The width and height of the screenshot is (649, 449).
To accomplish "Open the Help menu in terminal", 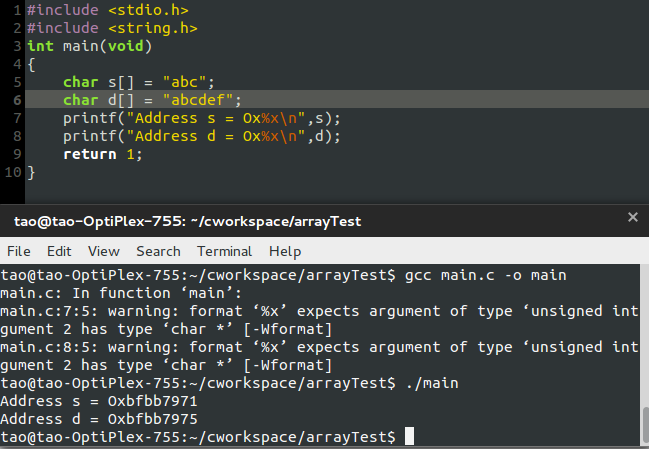I will pyautogui.click(x=285, y=251).
